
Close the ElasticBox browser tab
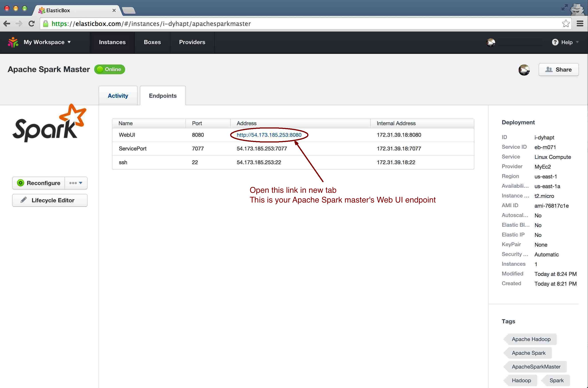[114, 10]
